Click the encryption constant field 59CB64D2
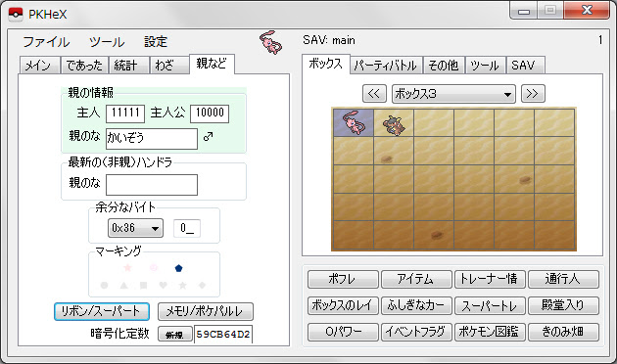 (222, 335)
